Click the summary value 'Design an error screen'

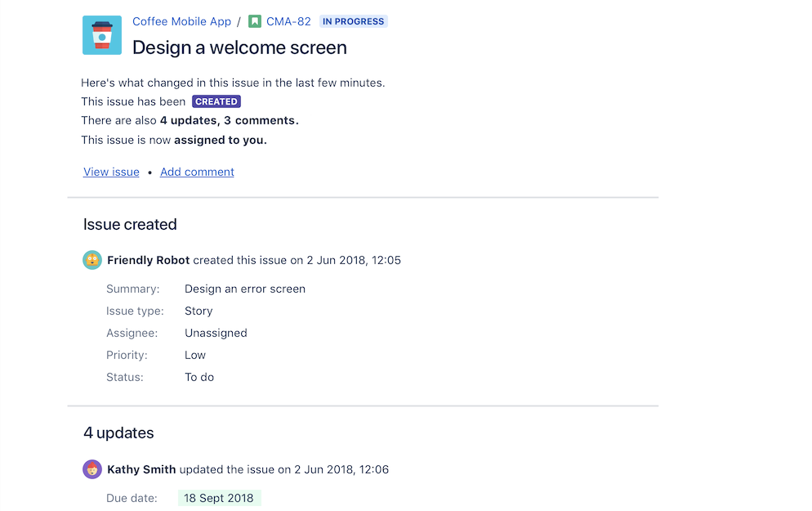point(245,289)
